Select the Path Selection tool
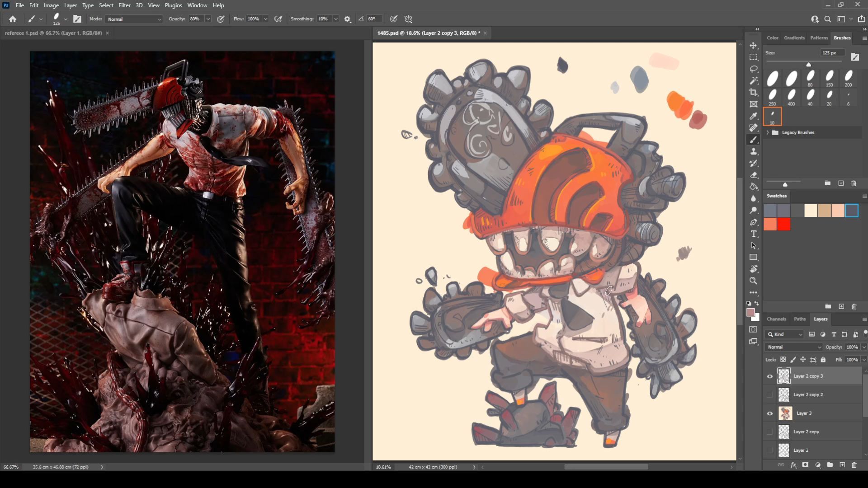 753,246
